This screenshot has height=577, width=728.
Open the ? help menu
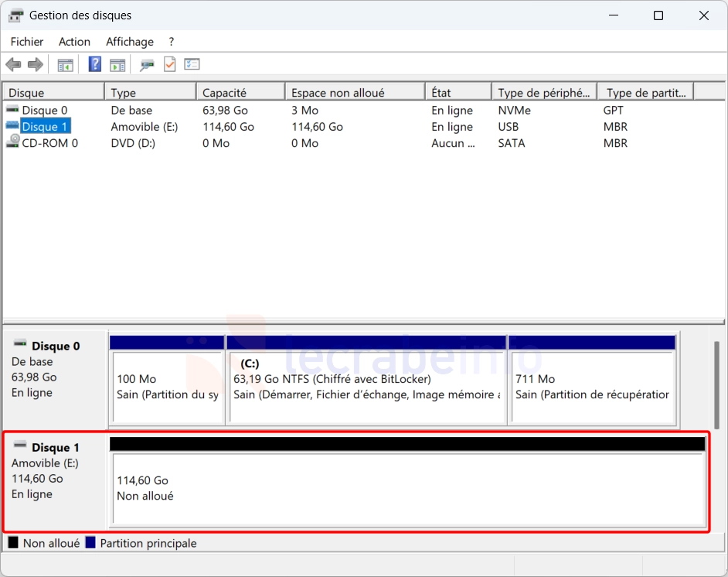(172, 42)
